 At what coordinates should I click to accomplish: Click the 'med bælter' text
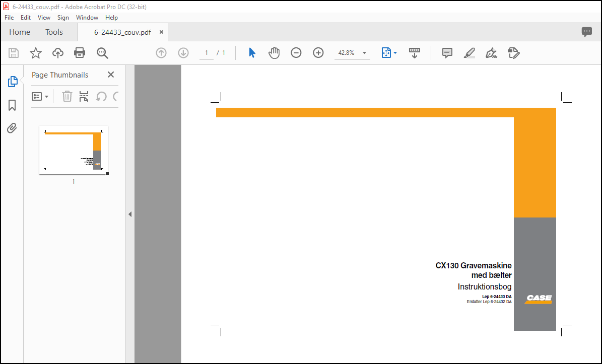point(492,275)
